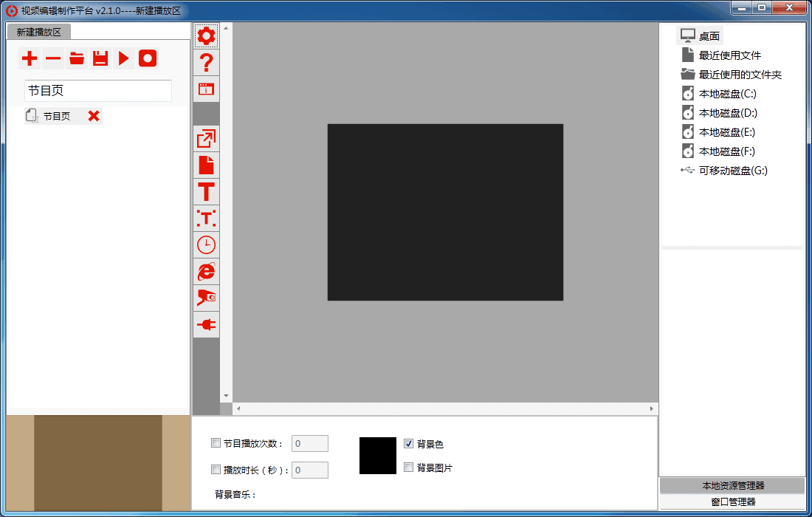Enable the 节目播放次数 checkbox
812x517 pixels.
coord(216,443)
